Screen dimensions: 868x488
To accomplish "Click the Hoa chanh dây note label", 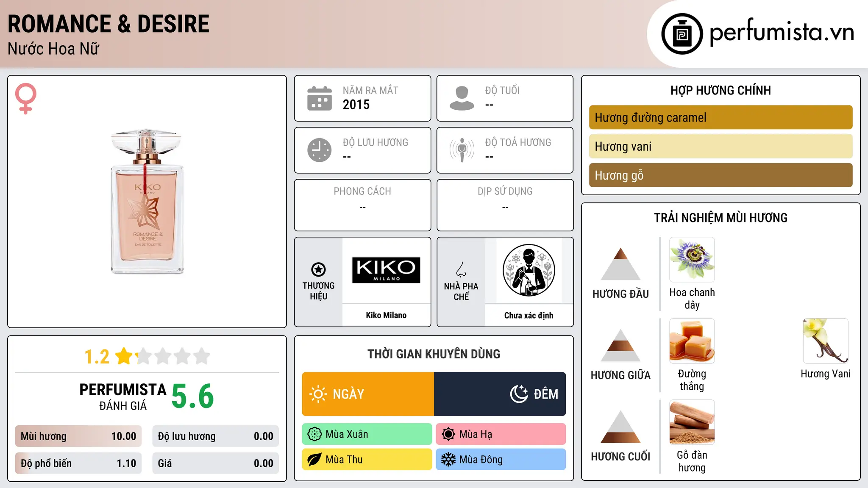I will [692, 299].
